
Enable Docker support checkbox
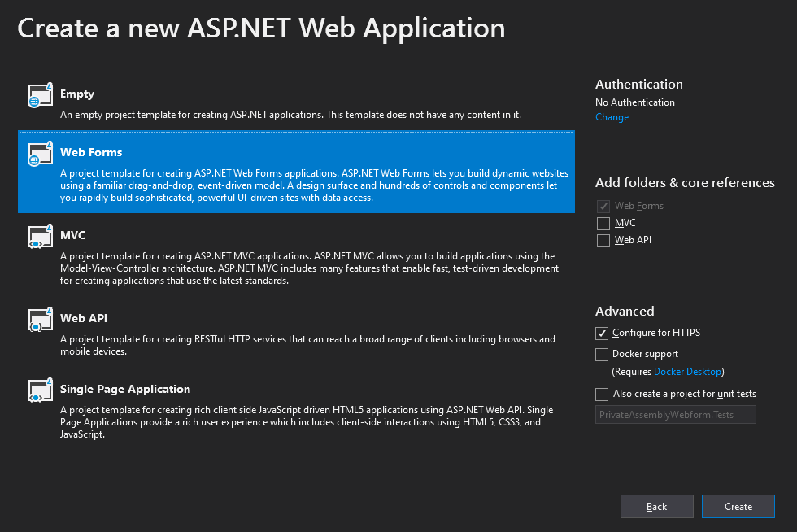[603, 355]
